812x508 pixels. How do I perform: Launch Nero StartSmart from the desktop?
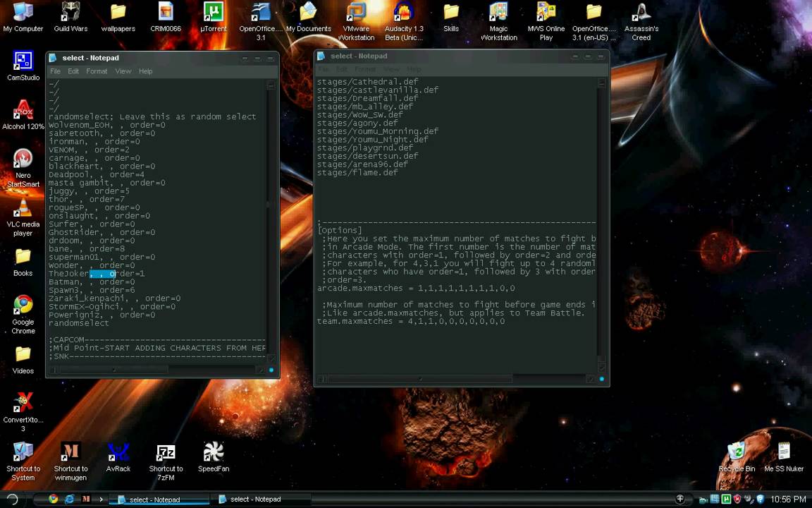[x=23, y=167]
